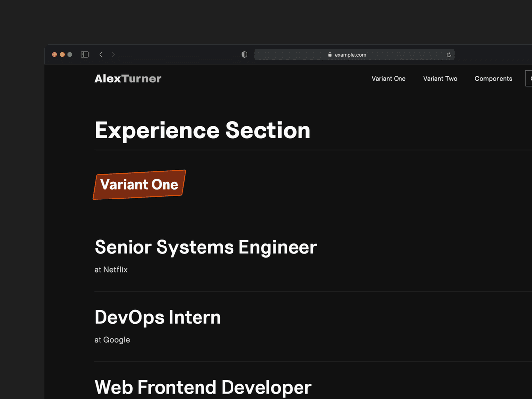
Task: Reload the page using the refresh icon
Action: click(x=448, y=55)
